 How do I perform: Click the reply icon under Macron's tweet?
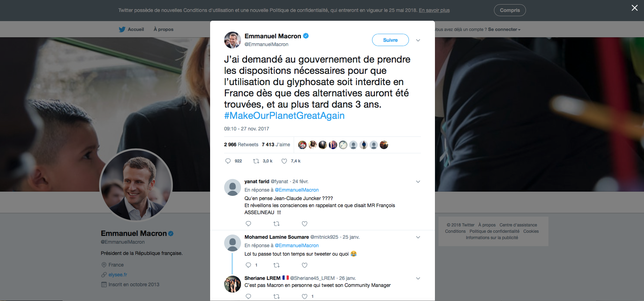(x=228, y=161)
